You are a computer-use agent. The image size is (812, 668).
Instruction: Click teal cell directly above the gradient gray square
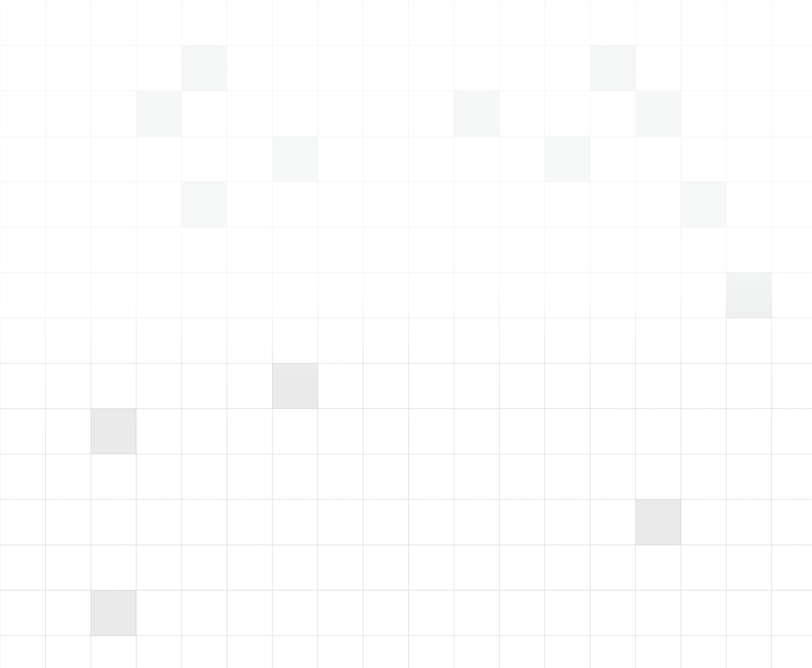(x=749, y=250)
